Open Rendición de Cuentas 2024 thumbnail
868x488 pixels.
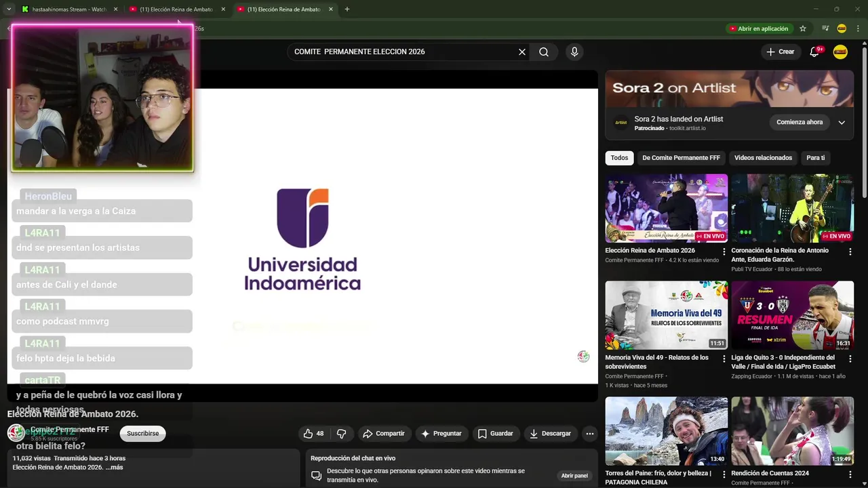[x=792, y=431]
